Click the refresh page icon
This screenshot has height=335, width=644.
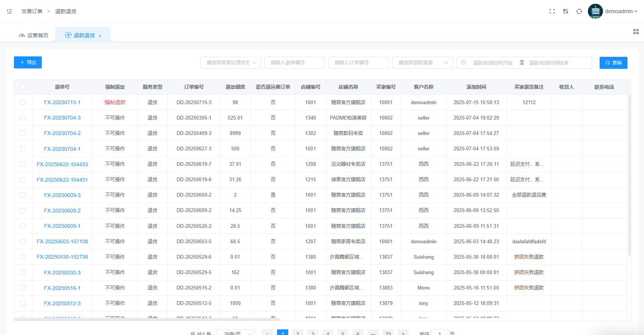[579, 11]
